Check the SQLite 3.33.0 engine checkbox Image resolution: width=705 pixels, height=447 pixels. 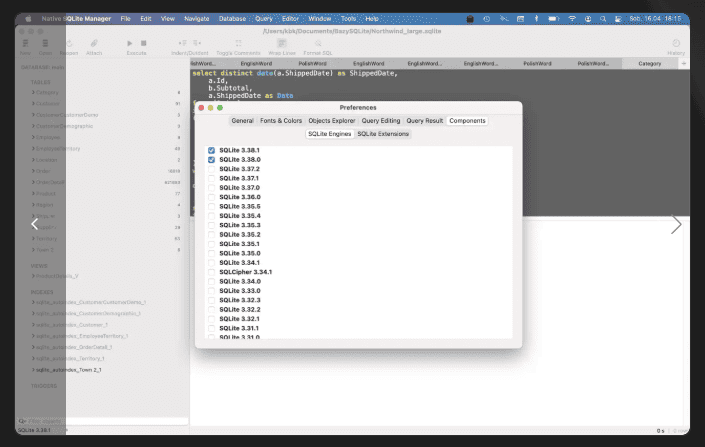[x=211, y=291]
